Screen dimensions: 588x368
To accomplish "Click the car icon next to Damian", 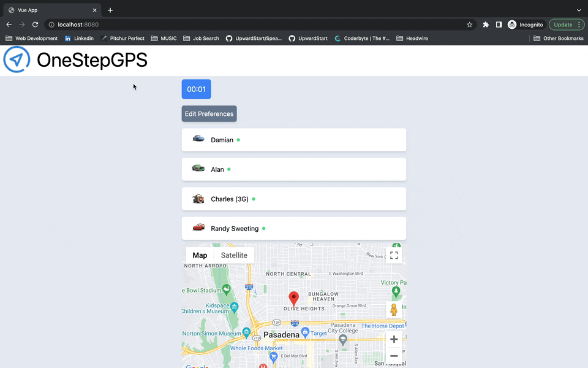I will click(x=198, y=139).
